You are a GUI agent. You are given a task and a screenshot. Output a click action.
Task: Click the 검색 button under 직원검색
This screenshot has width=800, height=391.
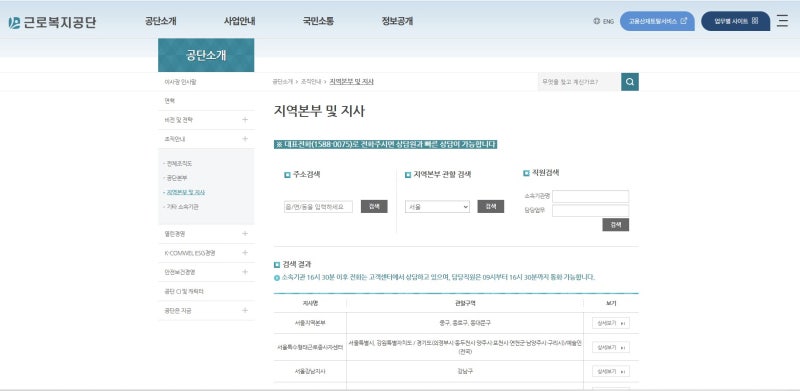tap(615, 225)
